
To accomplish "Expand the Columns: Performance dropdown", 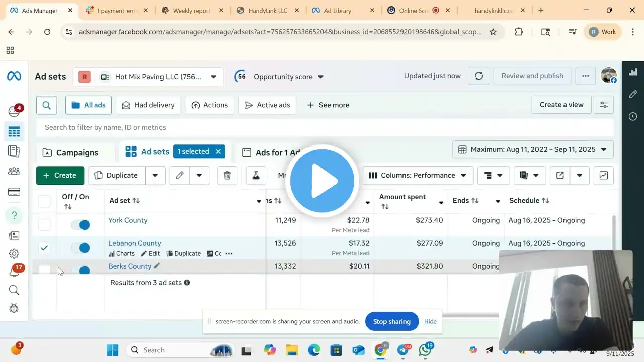I will 418,175.
